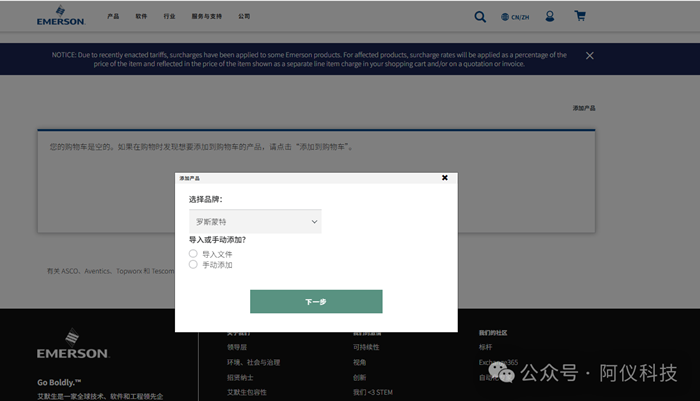Open the 环境、社会与治理 footer link
The image size is (700, 401).
click(254, 362)
